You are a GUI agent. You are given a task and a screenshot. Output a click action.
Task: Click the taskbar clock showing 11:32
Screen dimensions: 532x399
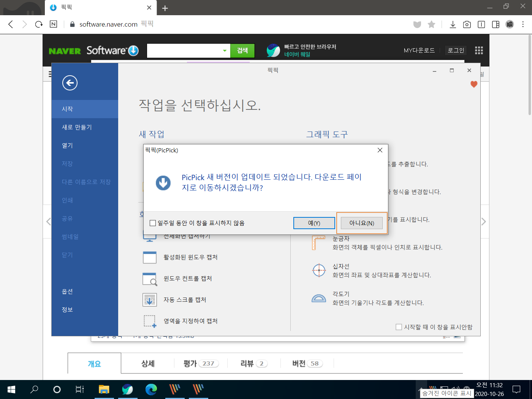pyautogui.click(x=489, y=389)
